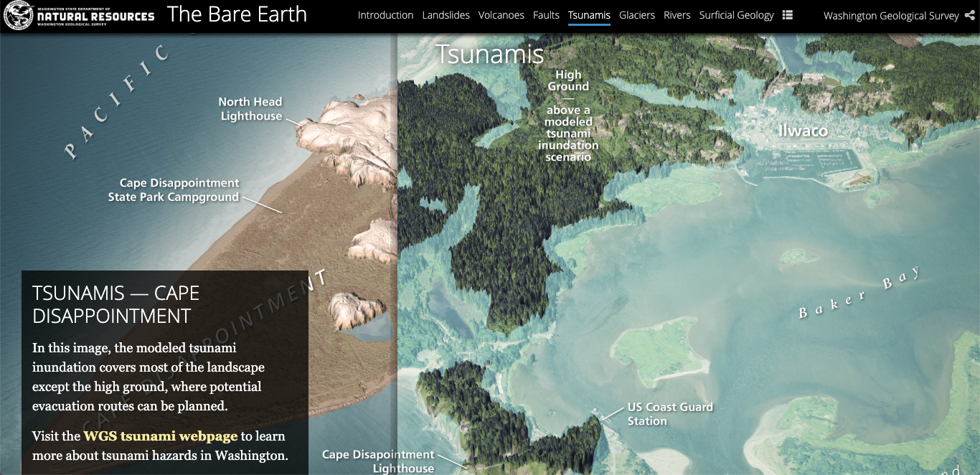The width and height of the screenshot is (980, 475).
Task: Go to the Landslides section
Action: point(446,15)
